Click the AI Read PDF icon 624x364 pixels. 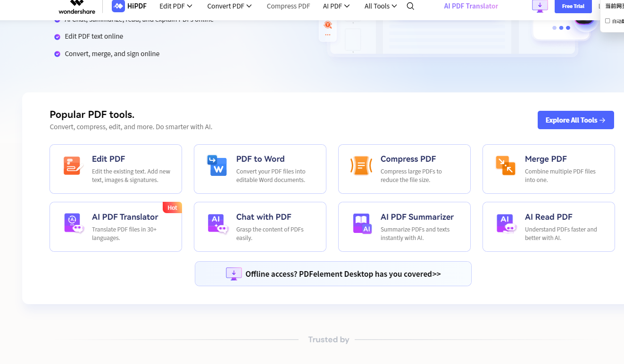click(x=507, y=223)
